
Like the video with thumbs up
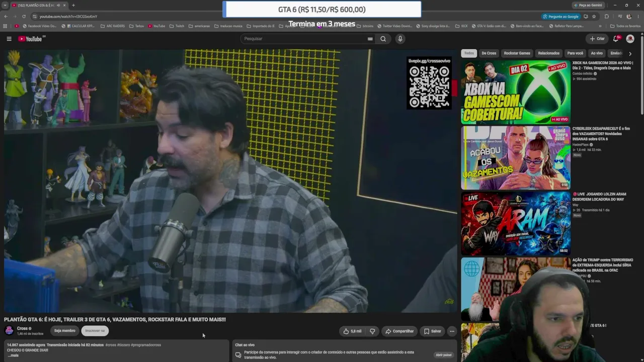tap(352, 331)
